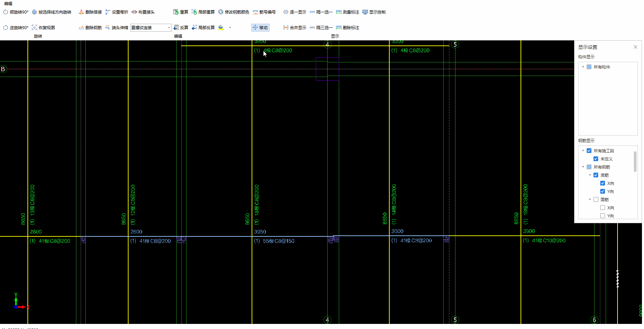Click the clockwise rotate 90° icon
This screenshot has height=329, width=644.
(5, 12)
